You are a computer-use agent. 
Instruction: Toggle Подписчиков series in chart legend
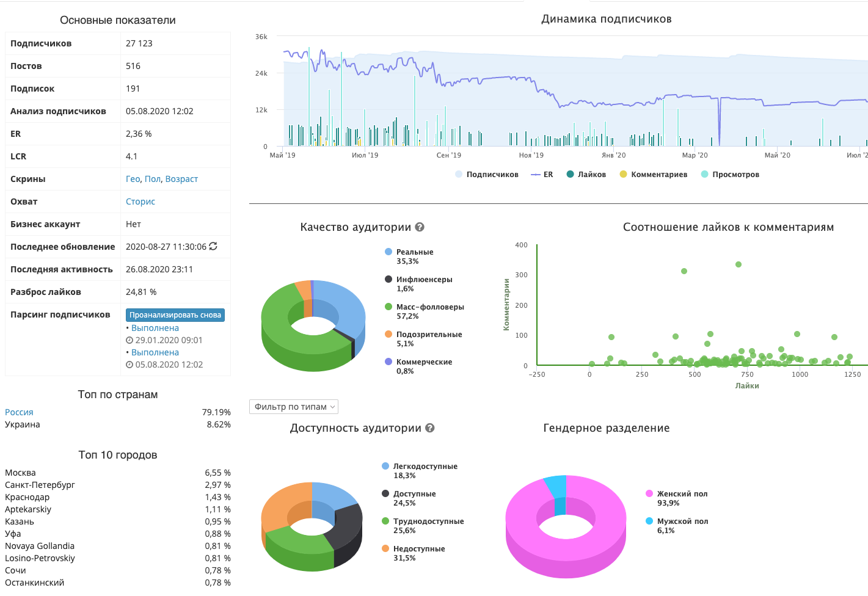(x=487, y=175)
